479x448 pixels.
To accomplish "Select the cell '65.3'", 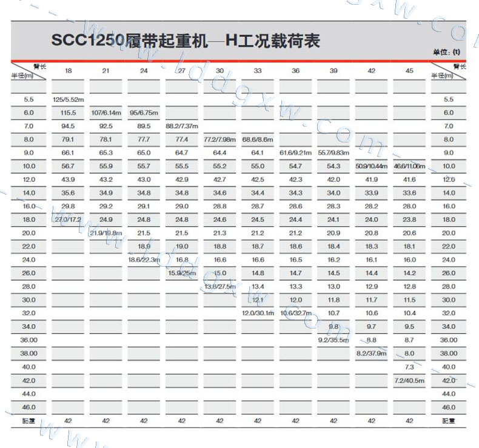I will pyautogui.click(x=106, y=153).
